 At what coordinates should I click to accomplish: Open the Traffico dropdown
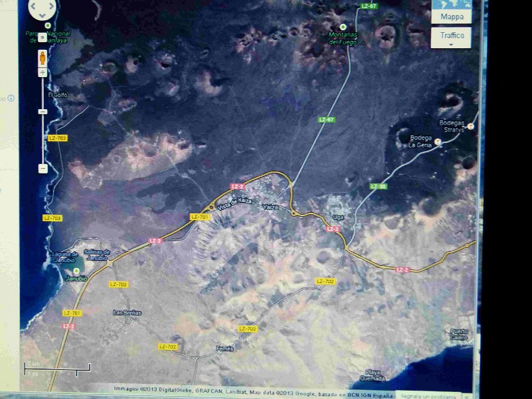pos(451,38)
